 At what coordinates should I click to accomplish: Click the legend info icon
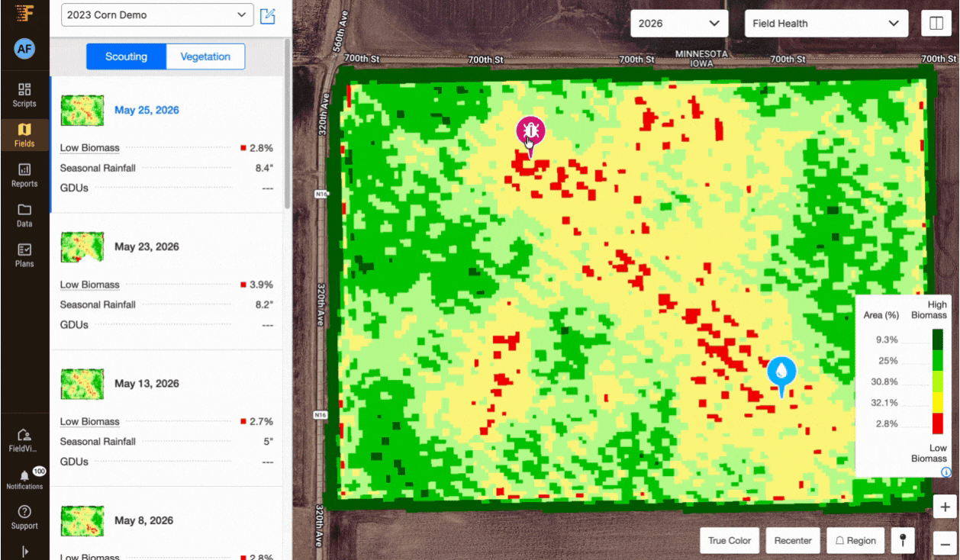947,472
